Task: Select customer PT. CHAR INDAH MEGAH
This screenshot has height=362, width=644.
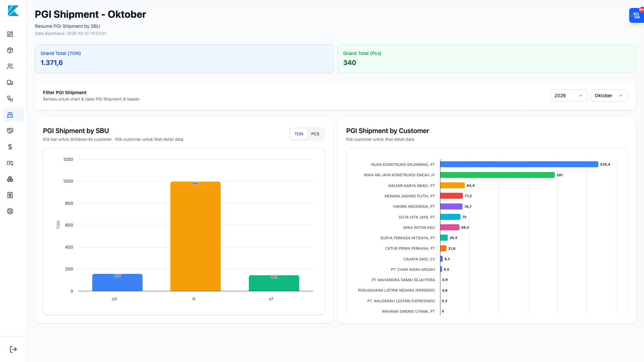Action: pos(413,269)
